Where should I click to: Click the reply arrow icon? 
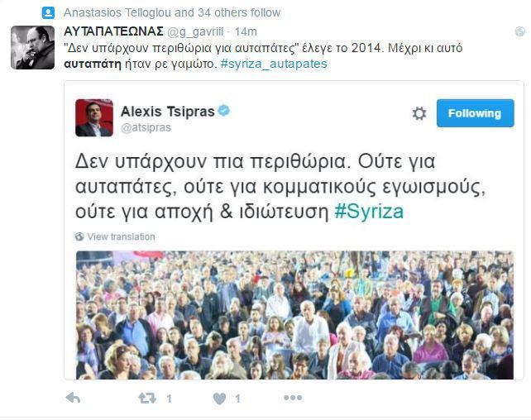[x=73, y=398]
